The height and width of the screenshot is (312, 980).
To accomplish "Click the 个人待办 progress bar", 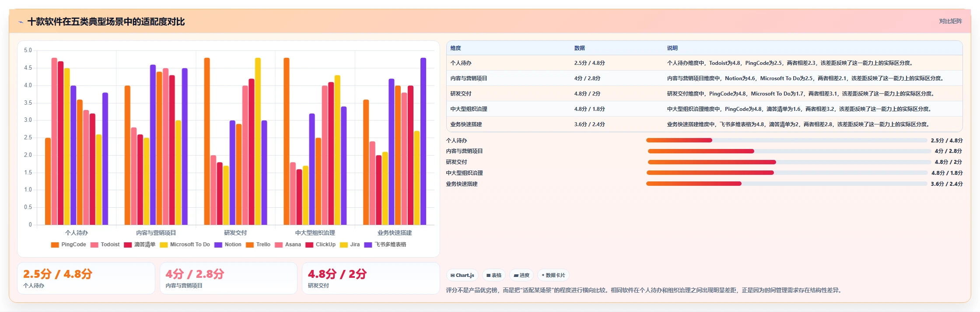I will click(787, 140).
